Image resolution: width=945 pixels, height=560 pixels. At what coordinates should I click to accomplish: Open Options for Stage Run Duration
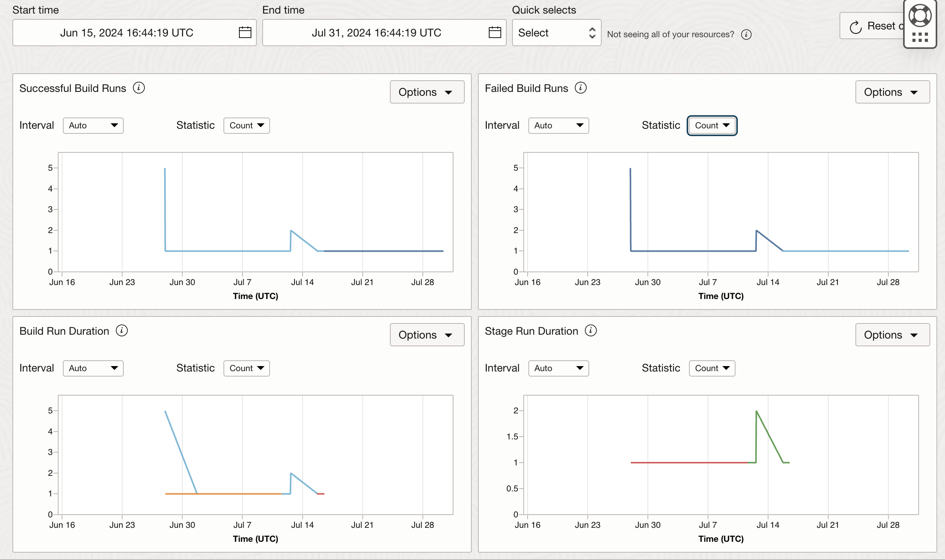(892, 335)
